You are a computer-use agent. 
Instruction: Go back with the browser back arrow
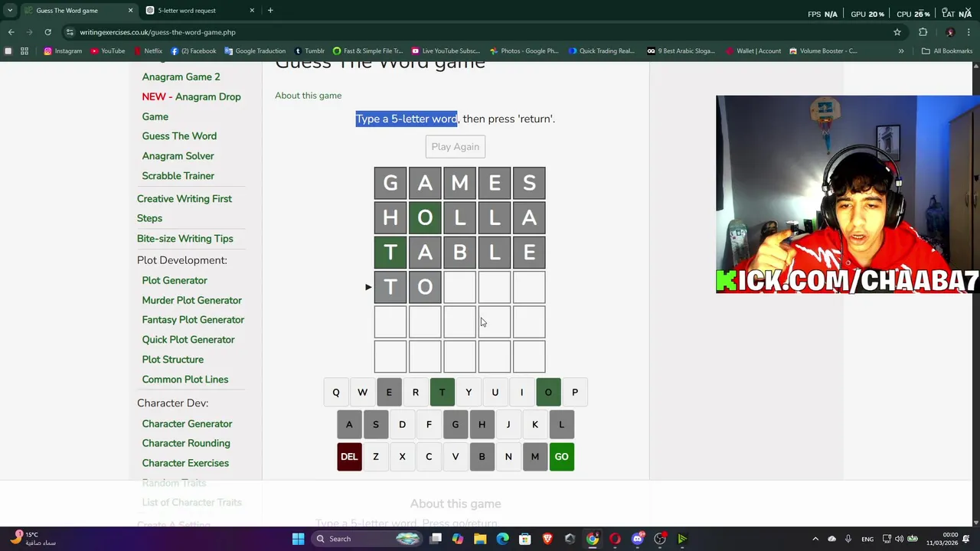point(11,32)
